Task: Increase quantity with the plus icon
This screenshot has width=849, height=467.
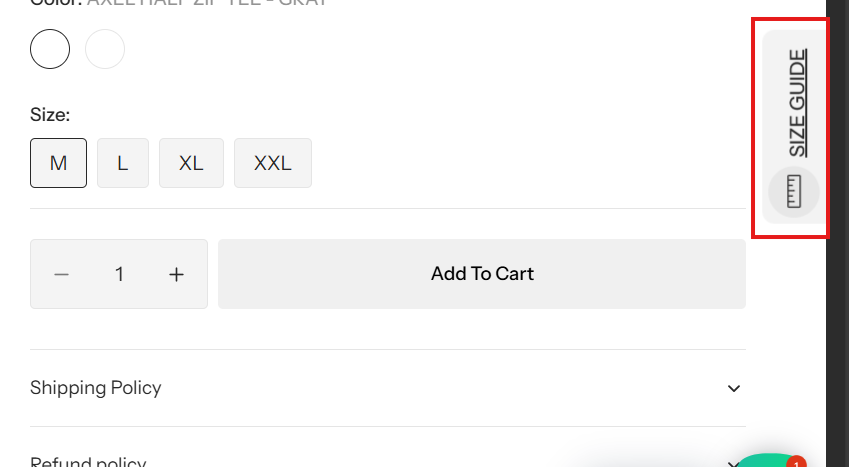Action: click(x=177, y=274)
